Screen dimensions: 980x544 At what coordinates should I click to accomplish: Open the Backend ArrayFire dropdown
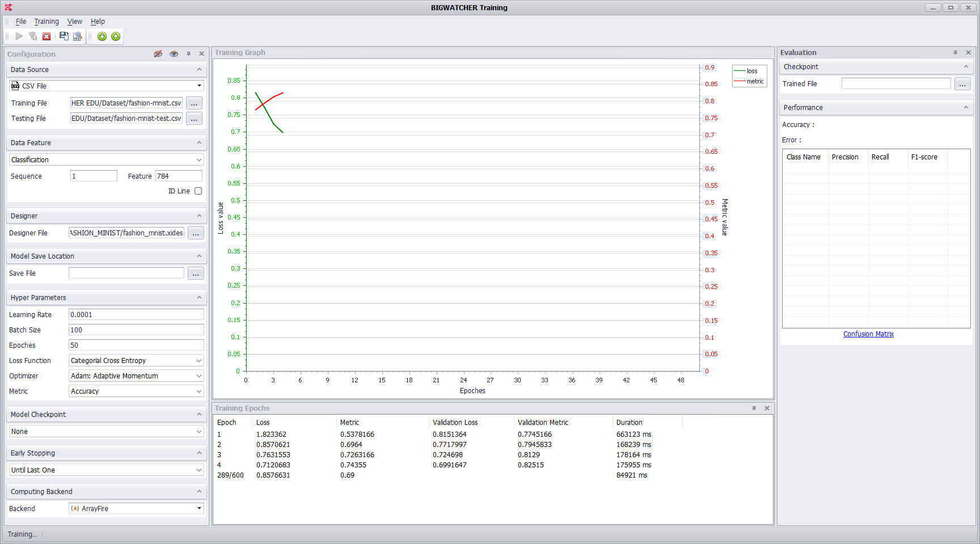[199, 509]
